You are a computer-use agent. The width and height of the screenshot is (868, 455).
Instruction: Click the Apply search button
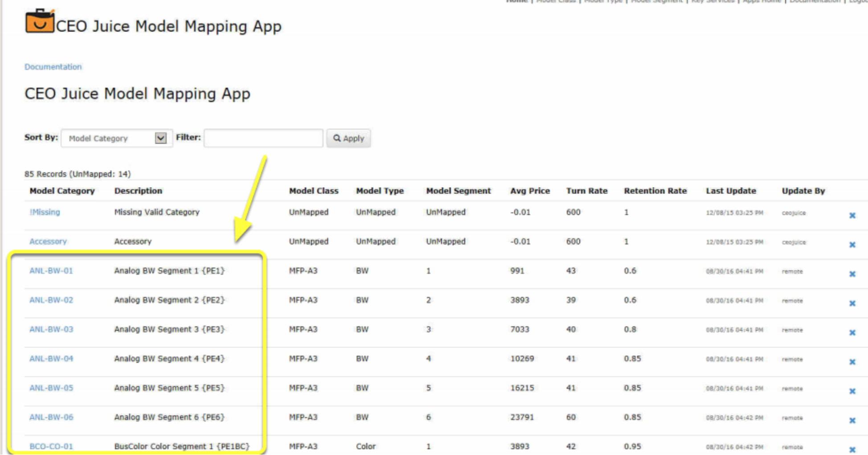coord(348,138)
